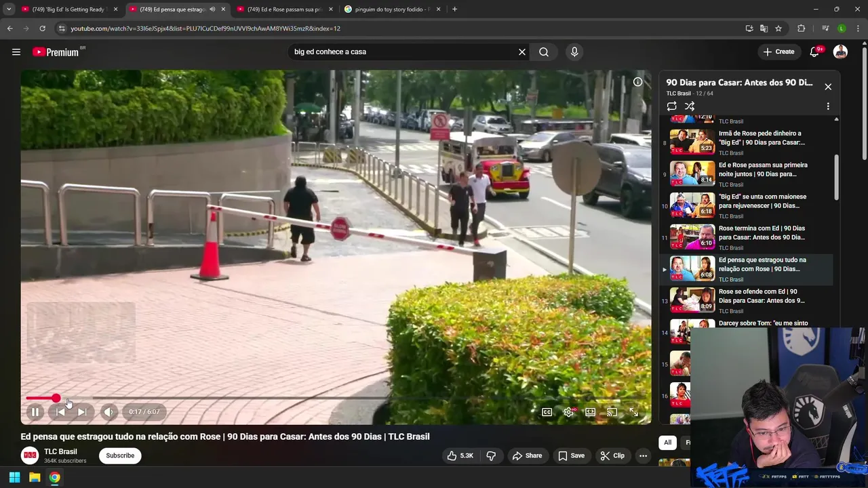This screenshot has height=488, width=868.
Task: Toggle closed captions
Action: pos(547,411)
